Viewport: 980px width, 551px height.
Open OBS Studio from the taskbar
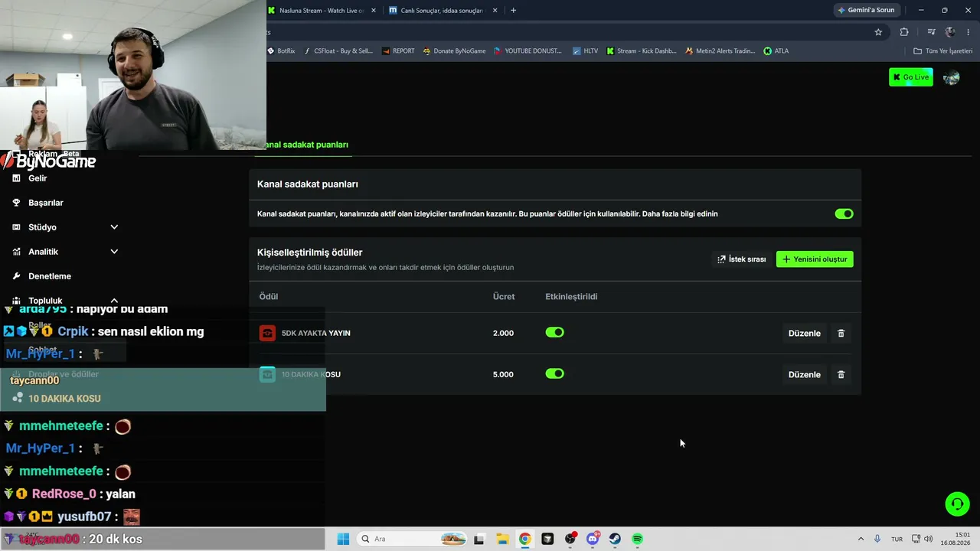(x=570, y=539)
